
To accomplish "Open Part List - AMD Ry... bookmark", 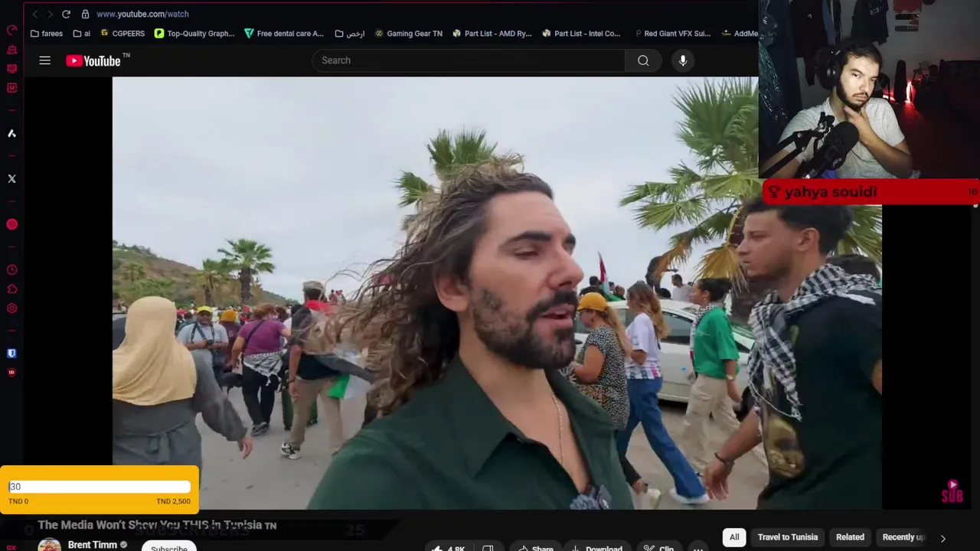I will (x=492, y=34).
